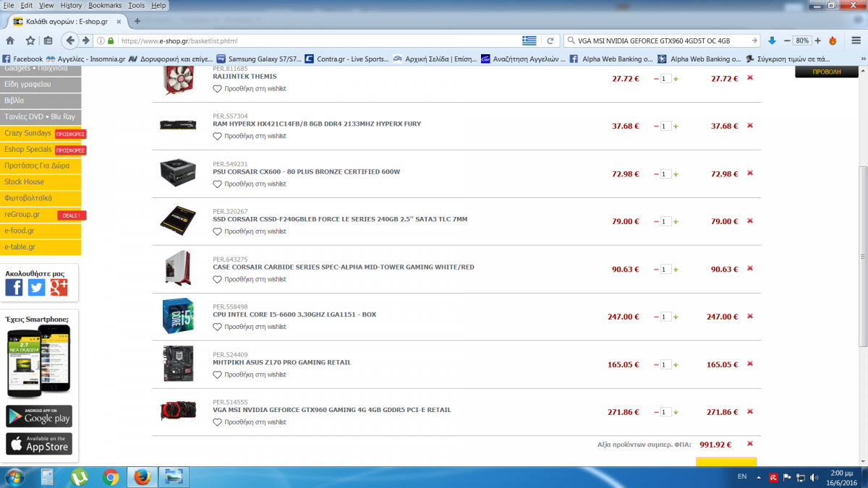This screenshot has height=488, width=868.
Task: Remove RAM HYPERX item with red X
Action: tap(750, 125)
